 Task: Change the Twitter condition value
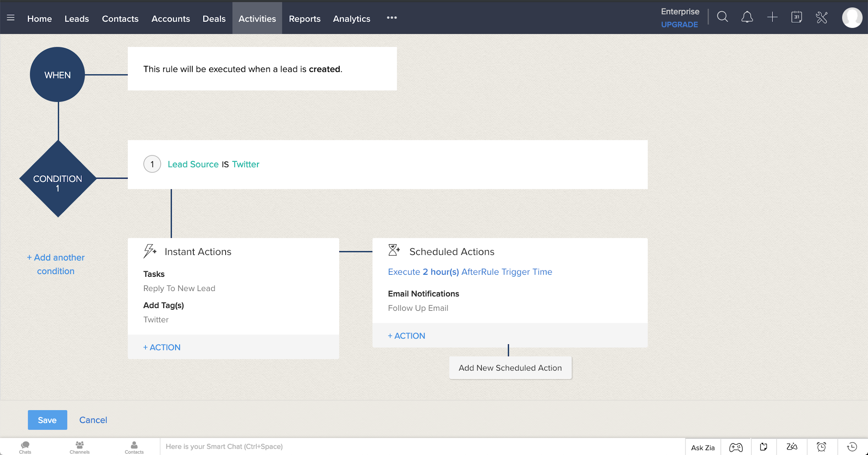click(245, 164)
